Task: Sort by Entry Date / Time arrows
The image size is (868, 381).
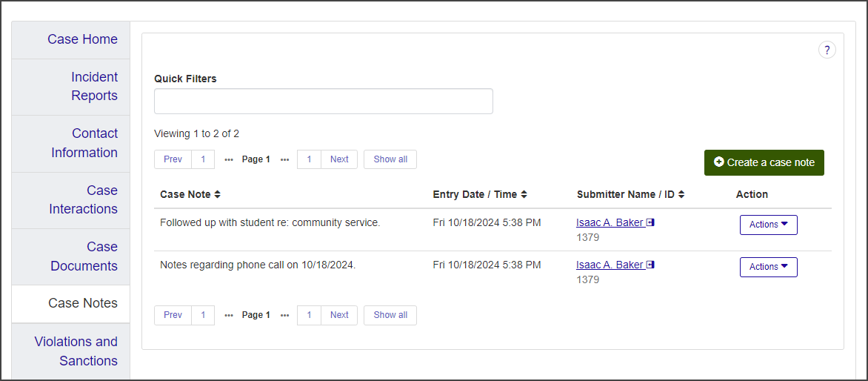Action: pos(524,194)
